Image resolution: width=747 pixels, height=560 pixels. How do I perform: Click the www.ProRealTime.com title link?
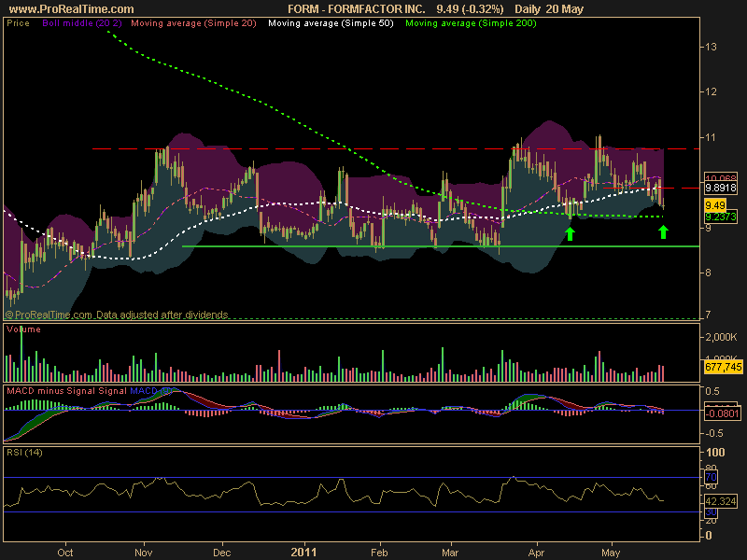(x=72, y=9)
